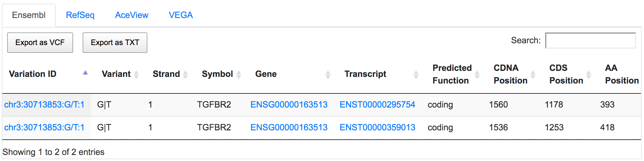The width and height of the screenshot is (644, 161).
Task: Click Export as VCF button
Action: pos(40,43)
